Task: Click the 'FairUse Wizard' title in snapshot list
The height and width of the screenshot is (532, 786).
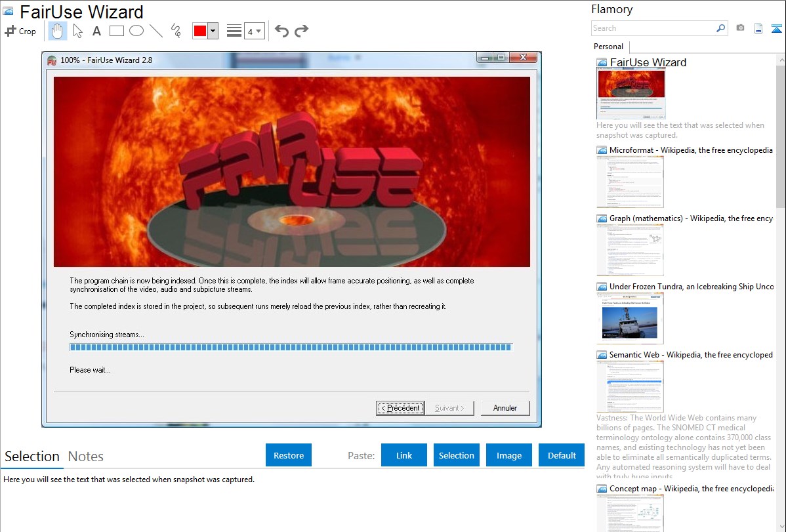Action: 648,63
